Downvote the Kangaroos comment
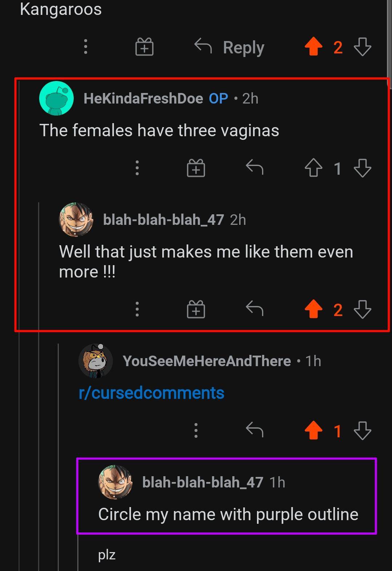Screen dimensions: 392x571 (x=362, y=47)
